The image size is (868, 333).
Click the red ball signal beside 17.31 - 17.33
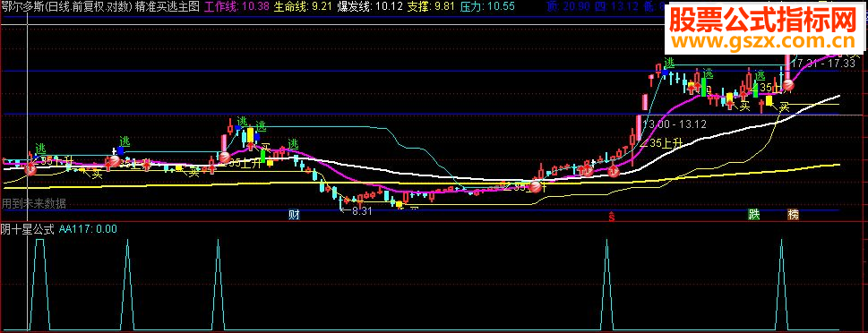[x=787, y=86]
